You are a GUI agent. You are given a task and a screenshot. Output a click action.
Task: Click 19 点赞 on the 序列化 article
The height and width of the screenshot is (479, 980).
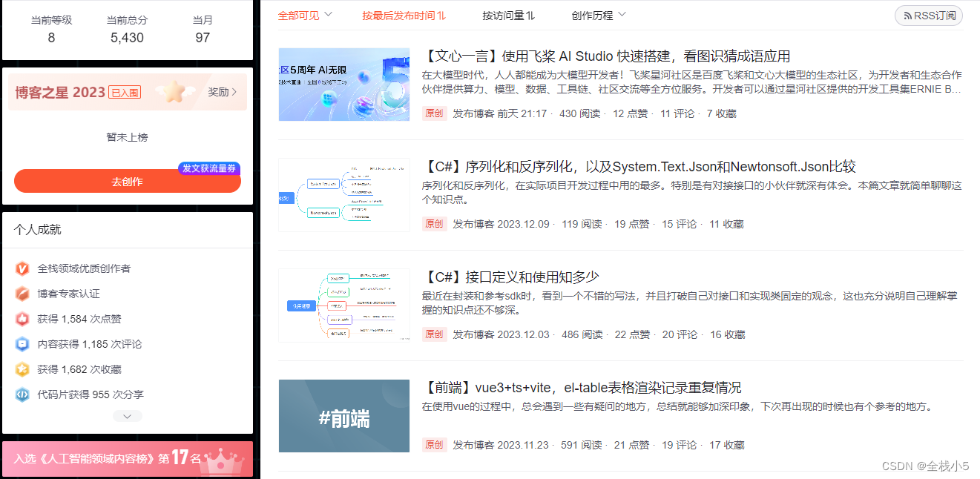point(631,224)
